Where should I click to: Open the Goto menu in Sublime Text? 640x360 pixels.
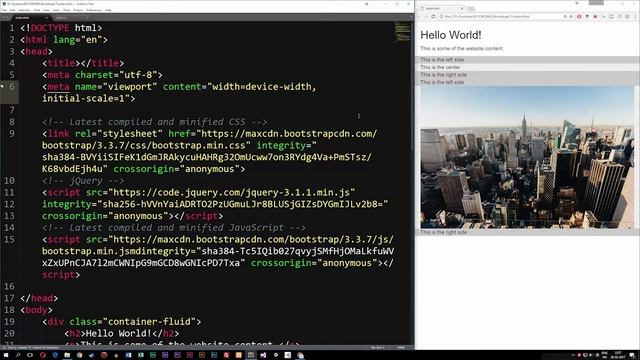point(56,10)
